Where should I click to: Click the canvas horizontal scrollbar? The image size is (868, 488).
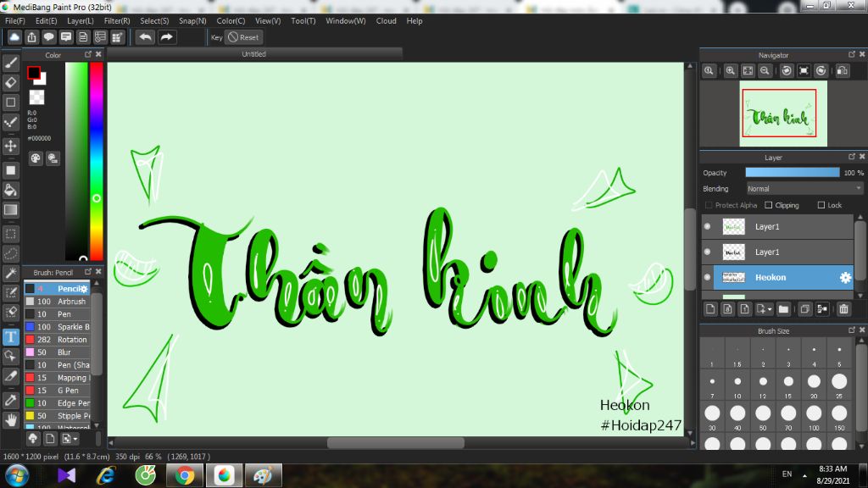click(x=395, y=442)
